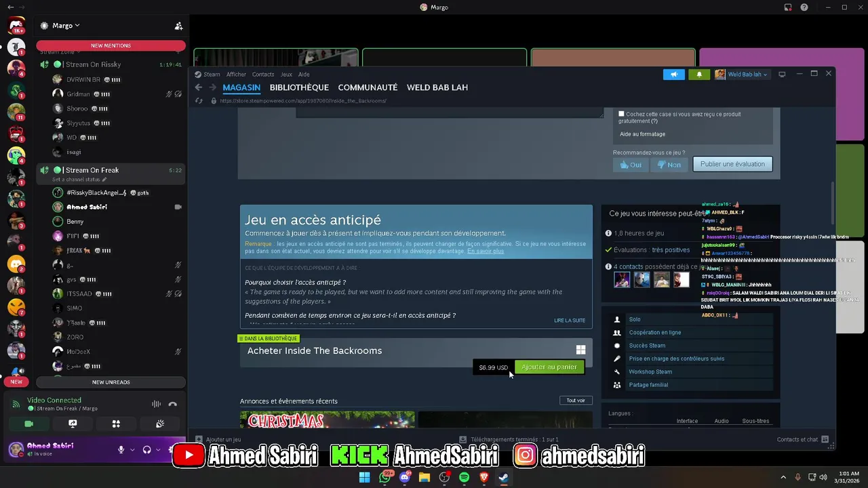Toggle Steam Big Picture mode icon
Screen dimensions: 868x488
coord(782,75)
